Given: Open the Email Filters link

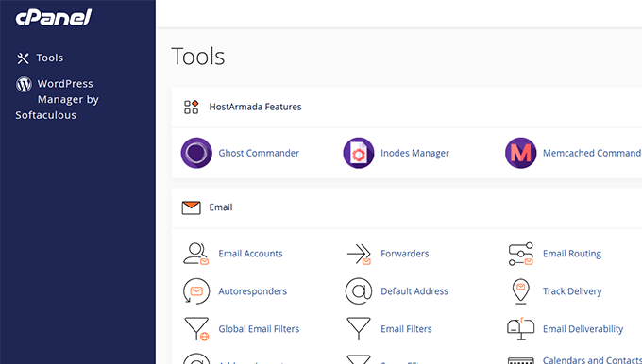Looking at the screenshot, I should tap(406, 329).
